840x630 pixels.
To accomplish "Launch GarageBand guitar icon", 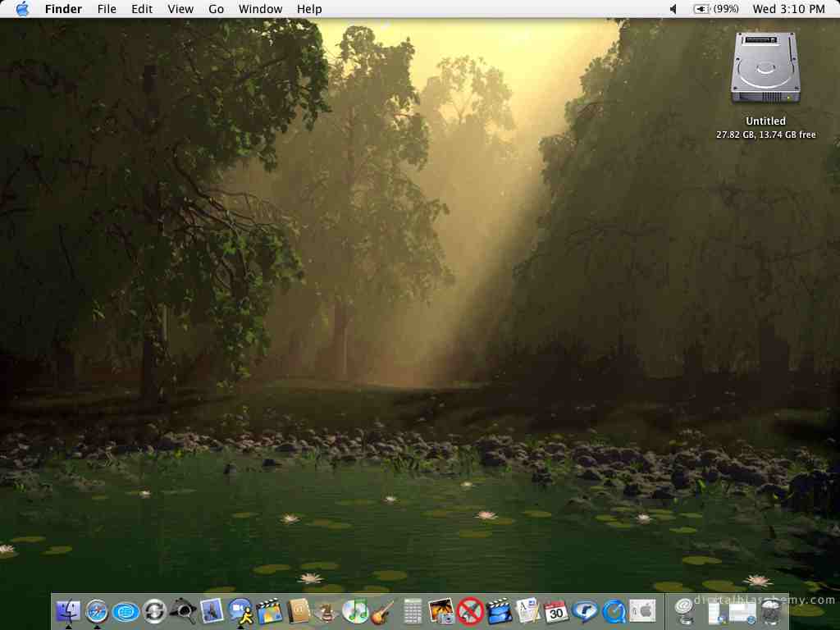I will click(383, 611).
